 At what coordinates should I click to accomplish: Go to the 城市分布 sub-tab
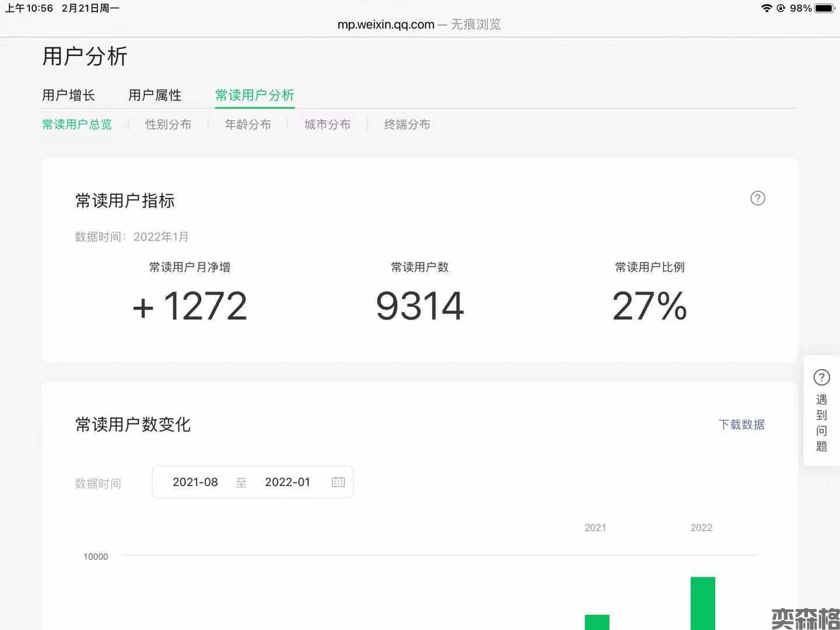pyautogui.click(x=327, y=124)
